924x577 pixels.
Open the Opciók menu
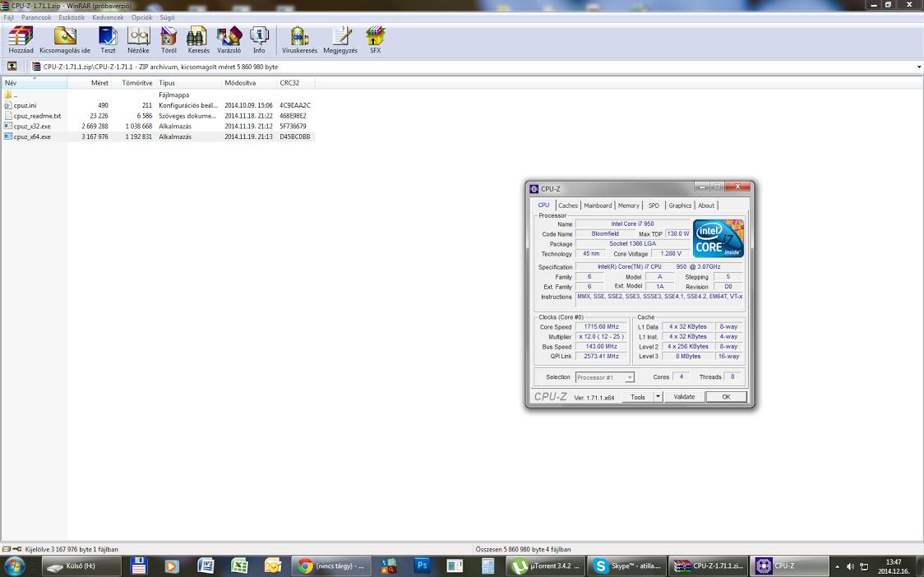click(142, 18)
